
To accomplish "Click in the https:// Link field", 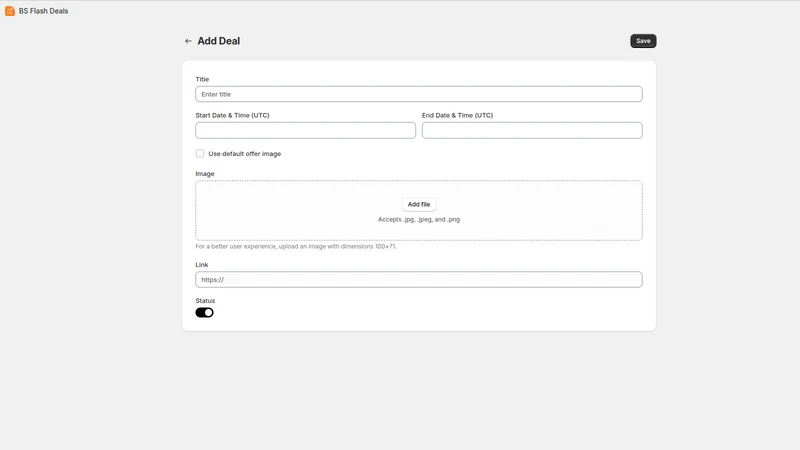I will [x=418, y=280].
